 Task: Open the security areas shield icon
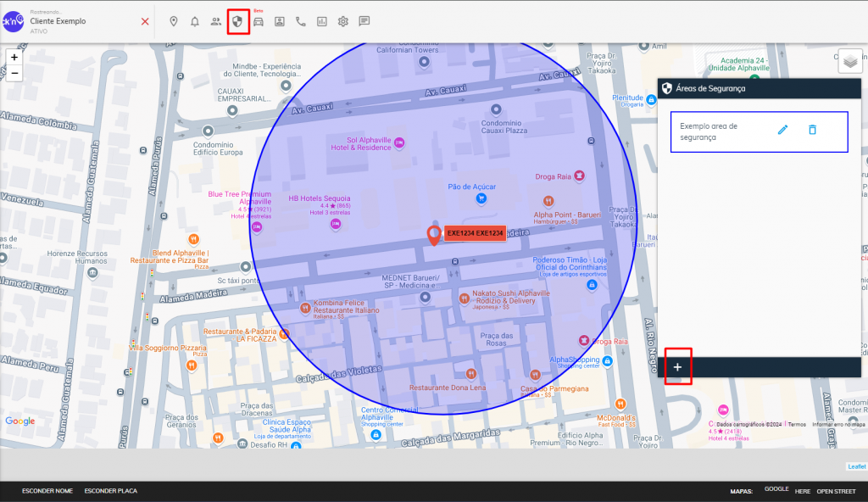pyautogui.click(x=237, y=21)
